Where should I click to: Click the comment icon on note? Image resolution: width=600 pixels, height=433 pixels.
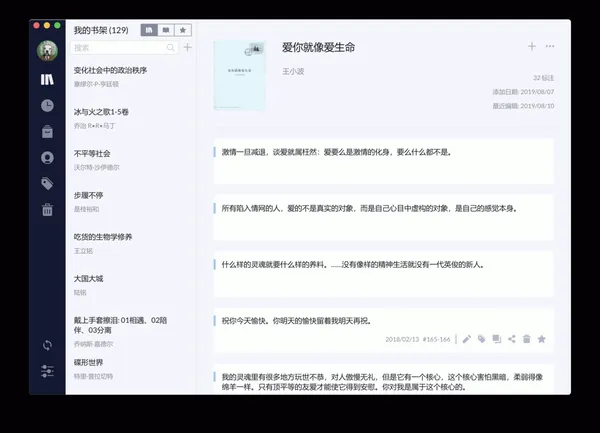click(497, 339)
